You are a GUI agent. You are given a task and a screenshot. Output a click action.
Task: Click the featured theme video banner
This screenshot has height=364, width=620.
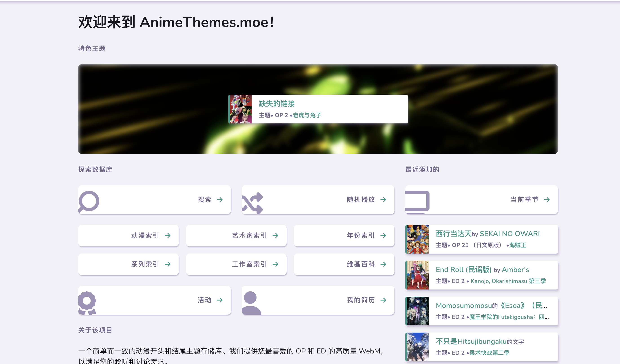(x=318, y=109)
